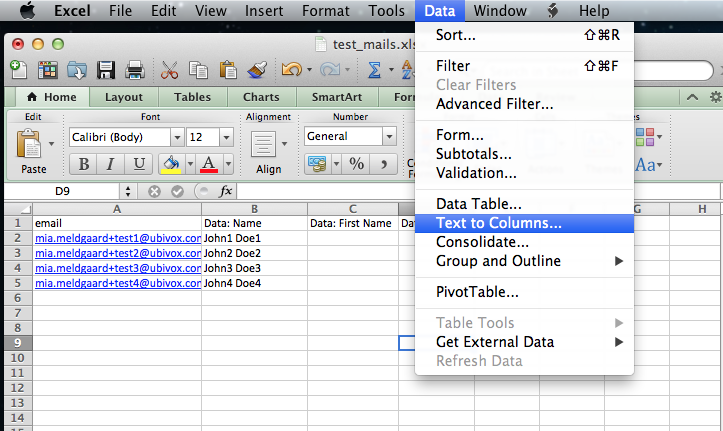Collapse the ribbon with chevron arrow
The width and height of the screenshot is (723, 431).
pyautogui.click(x=692, y=97)
